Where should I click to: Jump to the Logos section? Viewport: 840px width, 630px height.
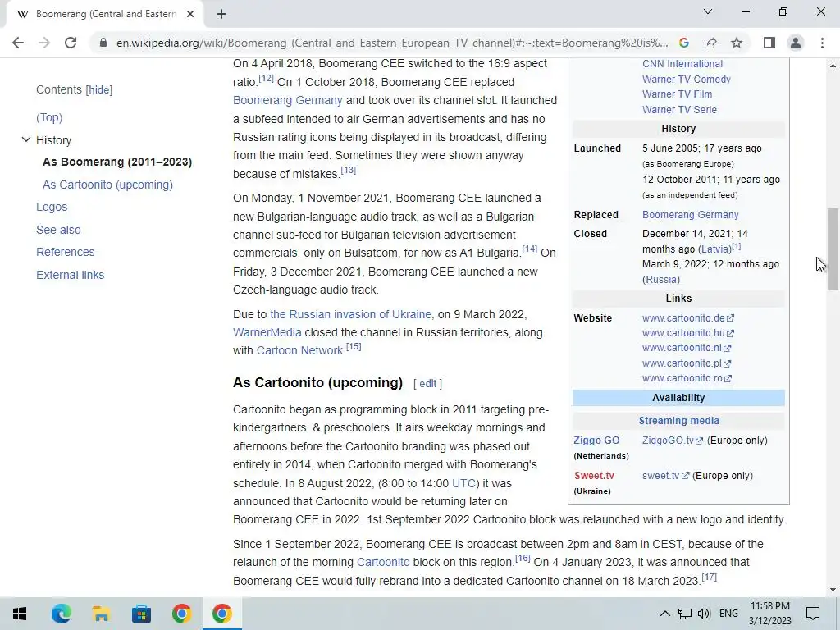click(52, 207)
